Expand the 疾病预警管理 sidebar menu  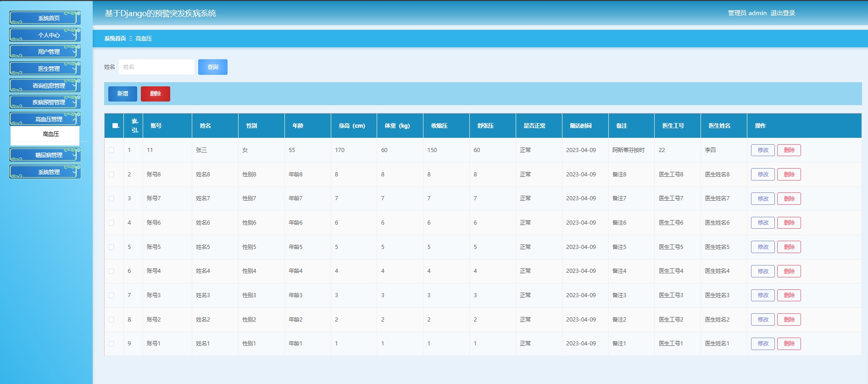click(x=45, y=102)
